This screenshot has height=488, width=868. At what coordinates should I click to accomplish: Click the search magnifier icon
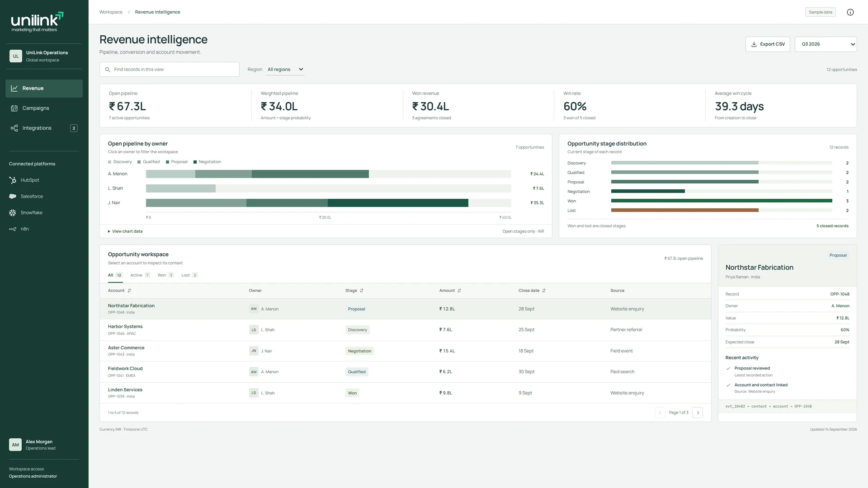point(108,70)
